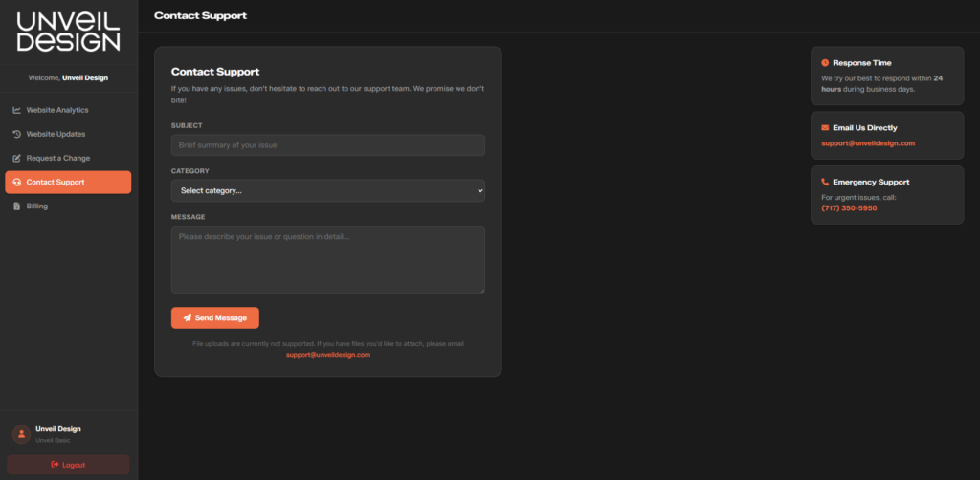Click the Response Time clock icon
Screen dimensions: 980x480
tap(825, 63)
